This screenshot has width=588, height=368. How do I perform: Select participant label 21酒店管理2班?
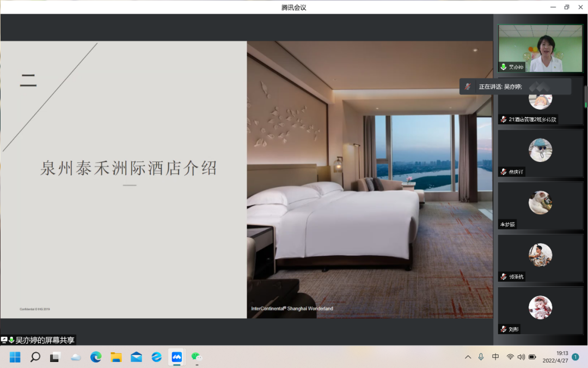click(x=532, y=119)
